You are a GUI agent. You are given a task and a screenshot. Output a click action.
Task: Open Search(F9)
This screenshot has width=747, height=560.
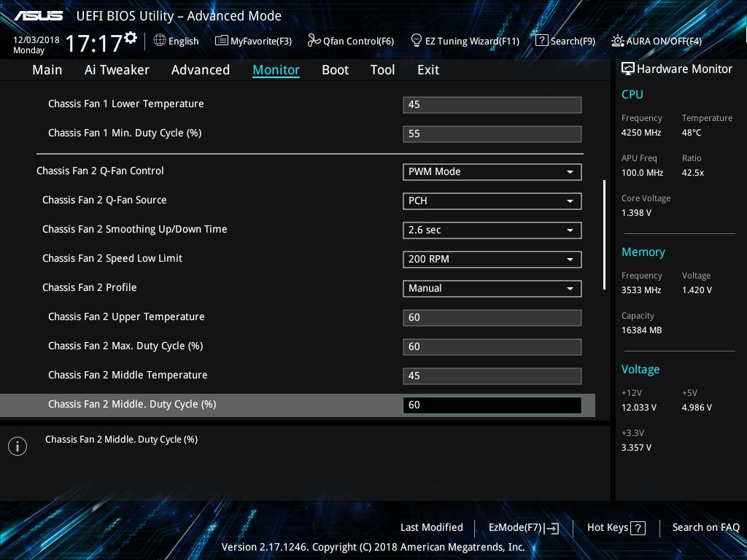coord(565,41)
